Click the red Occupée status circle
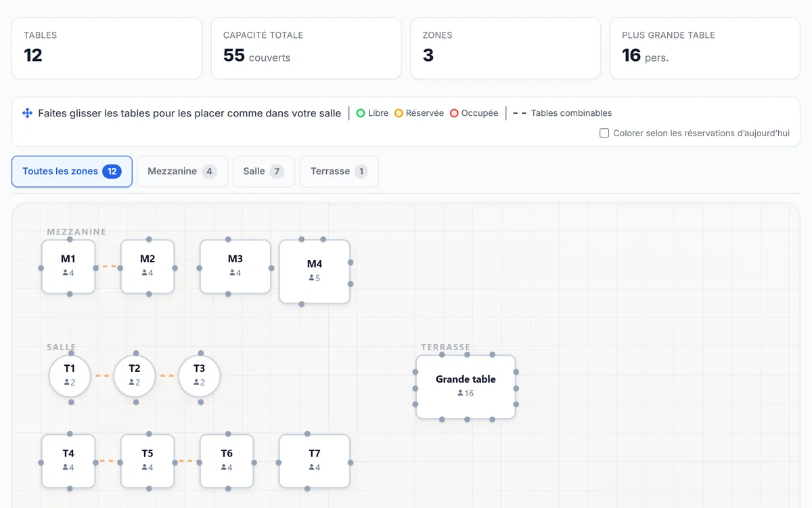812x508 pixels. pyautogui.click(x=454, y=113)
